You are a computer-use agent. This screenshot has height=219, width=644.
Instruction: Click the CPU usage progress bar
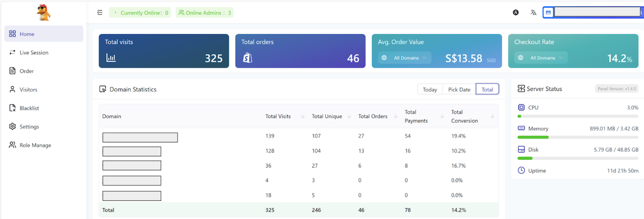point(578,116)
